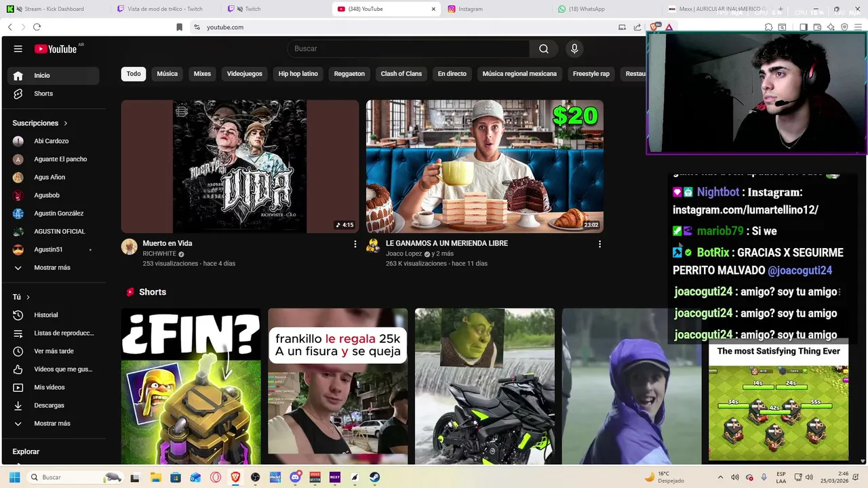Open Joaco Lopez channel name link
This screenshot has height=488, width=868.
coord(403,253)
